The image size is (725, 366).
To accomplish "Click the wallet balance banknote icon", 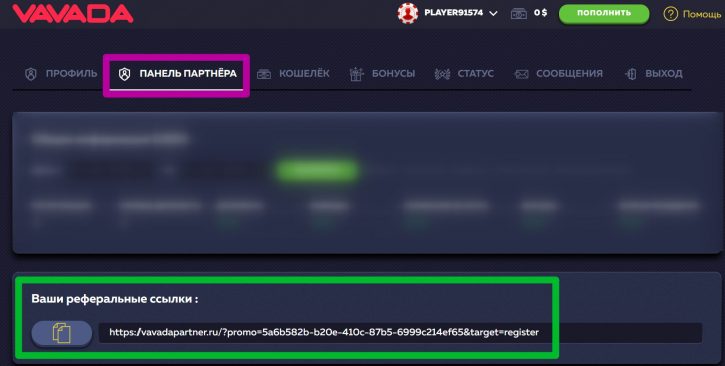I will (x=519, y=13).
